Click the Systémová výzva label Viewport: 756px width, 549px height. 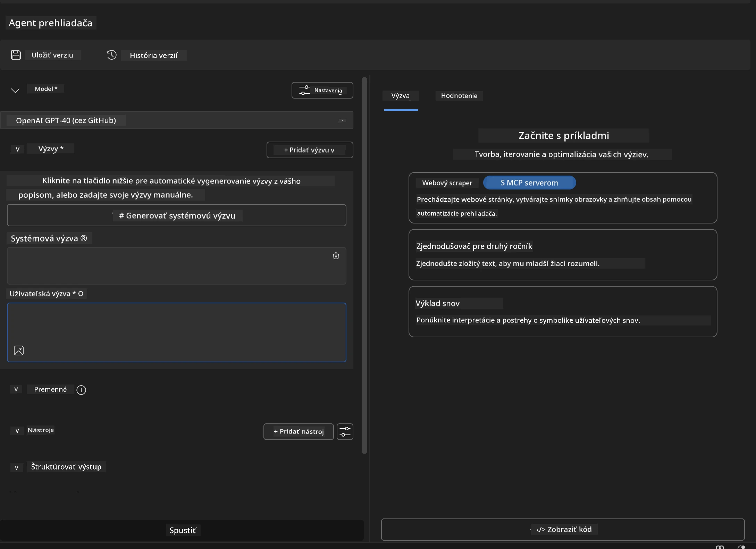[49, 238]
